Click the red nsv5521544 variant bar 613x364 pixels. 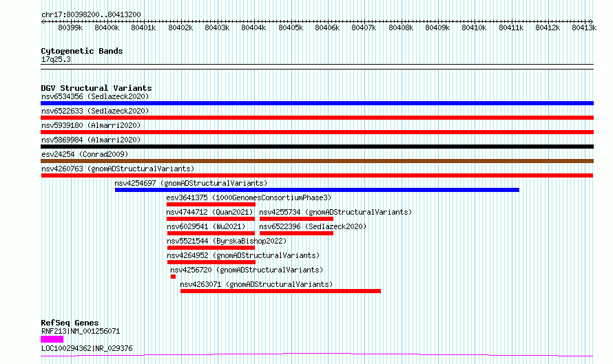point(211,248)
